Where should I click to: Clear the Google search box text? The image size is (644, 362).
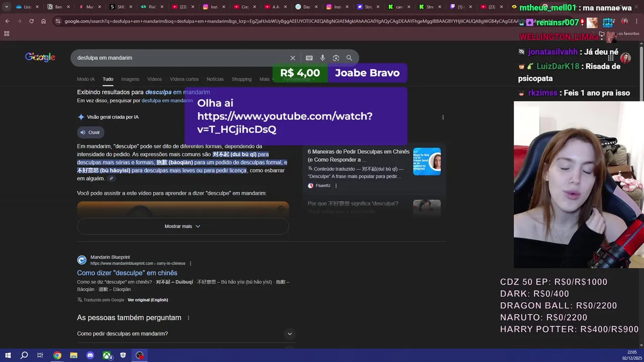point(293,58)
